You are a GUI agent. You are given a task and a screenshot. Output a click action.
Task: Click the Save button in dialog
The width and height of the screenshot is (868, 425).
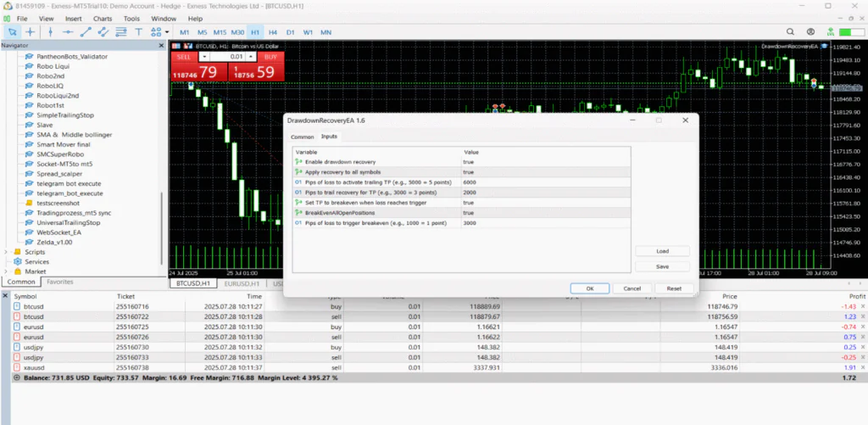(x=663, y=266)
